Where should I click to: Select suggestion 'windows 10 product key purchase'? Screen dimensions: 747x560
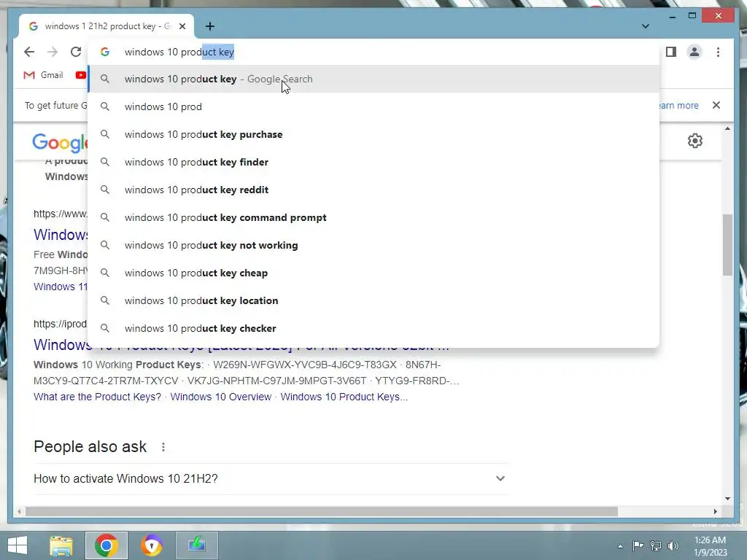[x=373, y=134]
